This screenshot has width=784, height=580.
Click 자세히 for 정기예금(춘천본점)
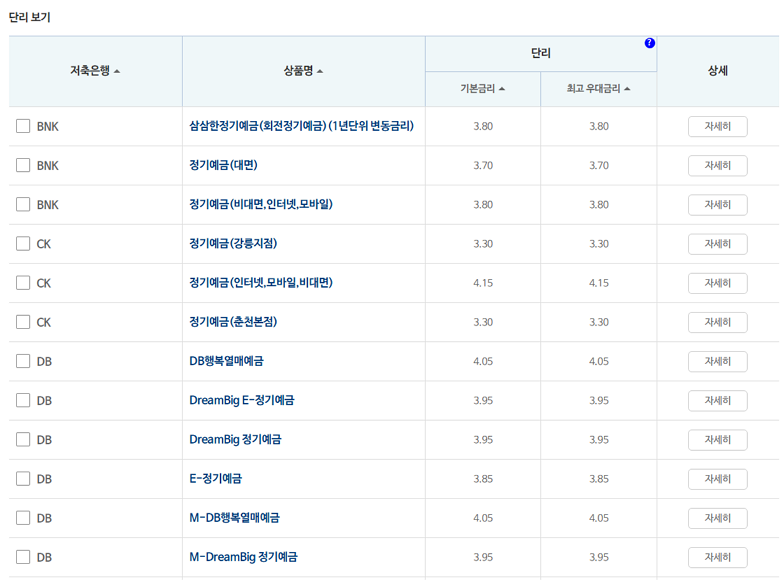[718, 322]
